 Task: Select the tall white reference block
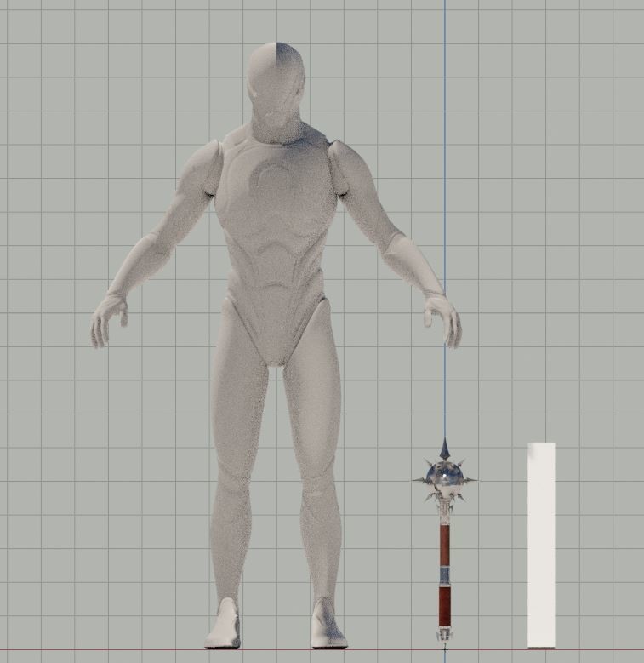(x=541, y=545)
